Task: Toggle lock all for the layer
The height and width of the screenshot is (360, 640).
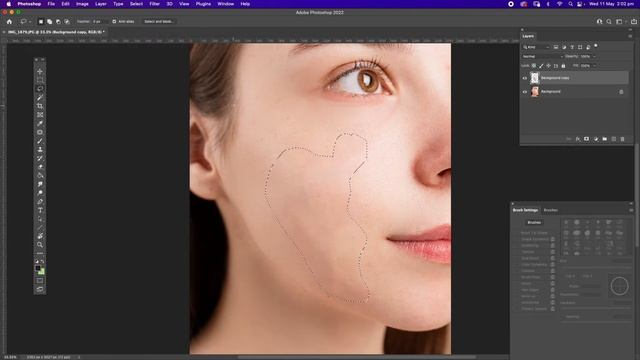Action: tap(564, 66)
